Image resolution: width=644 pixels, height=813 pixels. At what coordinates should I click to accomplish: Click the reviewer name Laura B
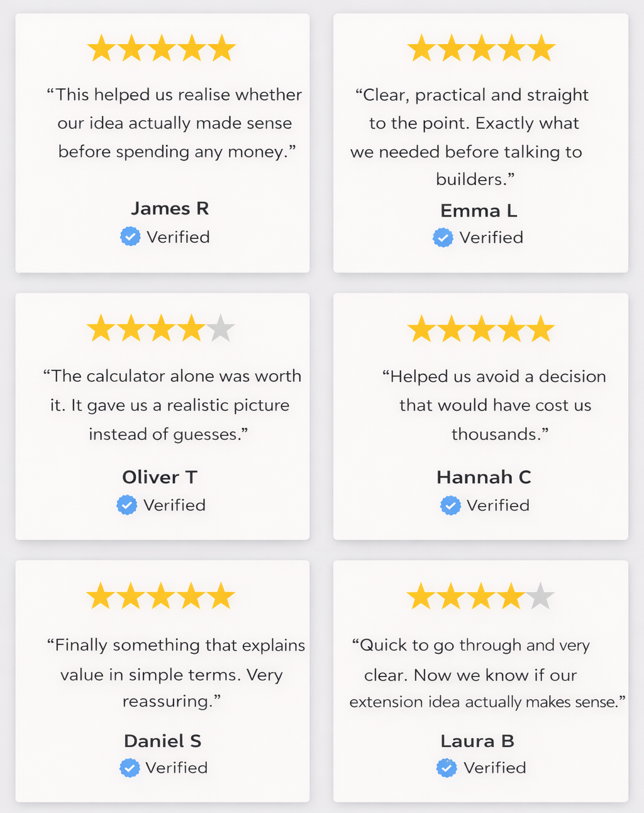tap(477, 741)
